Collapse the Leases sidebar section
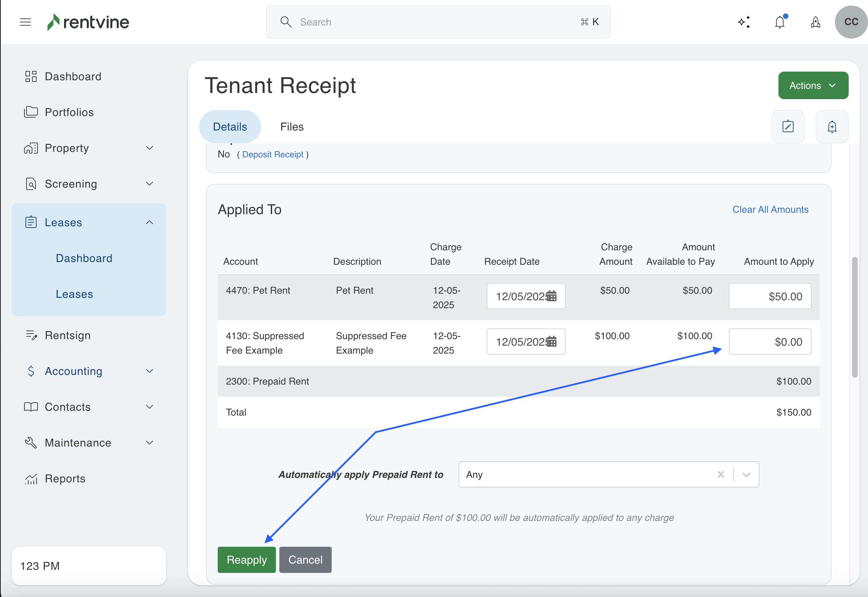This screenshot has width=868, height=597. pos(149,222)
